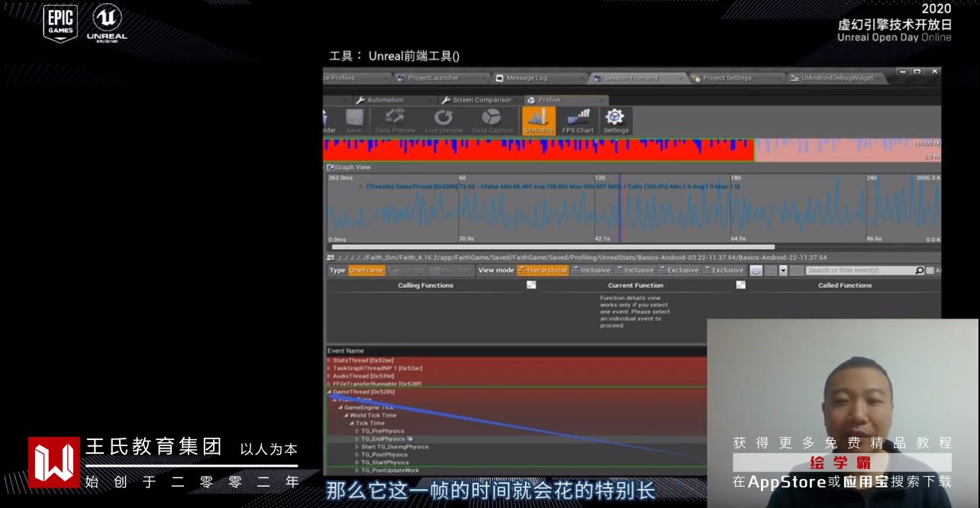Collapse the World Tick Time node
The width and height of the screenshot is (980, 508).
(346, 416)
